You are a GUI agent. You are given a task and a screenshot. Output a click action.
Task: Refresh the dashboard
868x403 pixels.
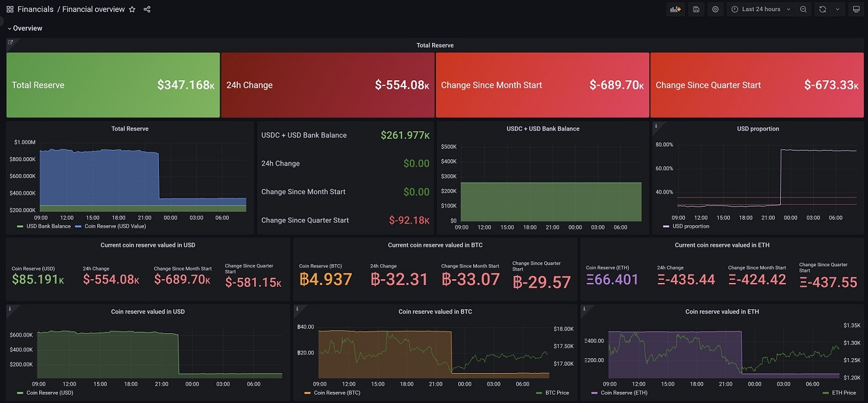[823, 9]
